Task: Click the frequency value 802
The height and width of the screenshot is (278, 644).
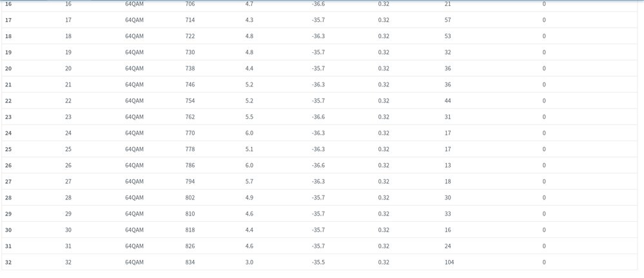Action: click(190, 197)
